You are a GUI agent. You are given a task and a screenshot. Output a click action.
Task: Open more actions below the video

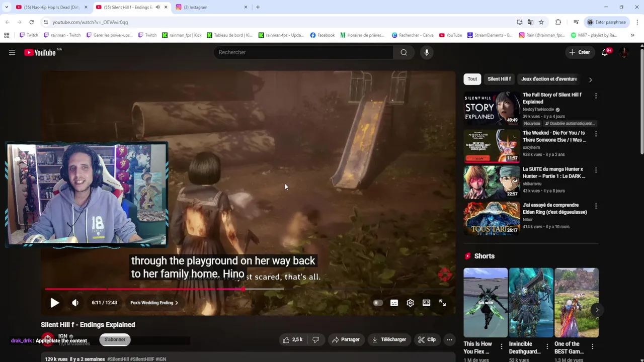449,339
